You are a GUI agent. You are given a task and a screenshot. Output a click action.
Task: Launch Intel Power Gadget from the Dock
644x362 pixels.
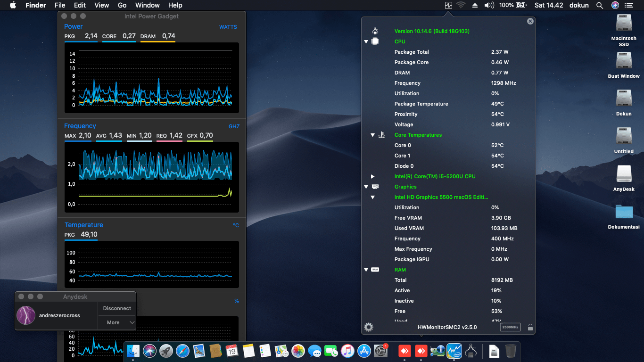click(x=454, y=351)
